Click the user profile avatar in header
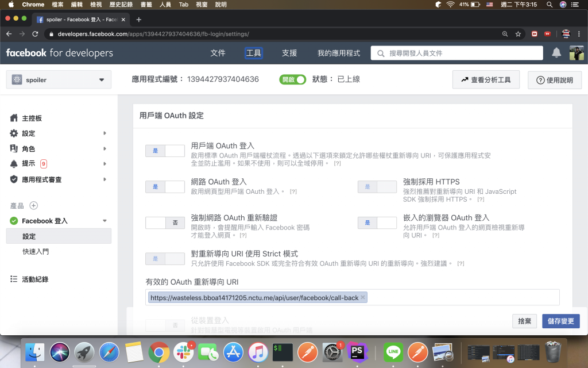The width and height of the screenshot is (588, 368). point(577,53)
